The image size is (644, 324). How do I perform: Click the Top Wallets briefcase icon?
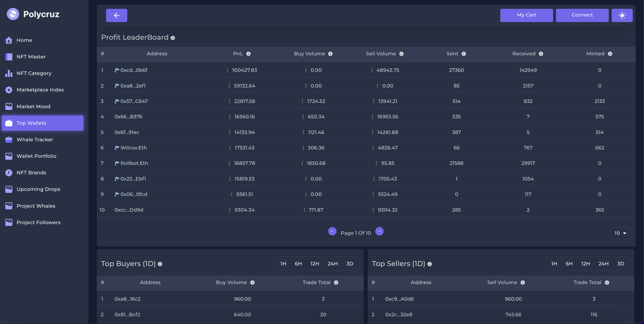[9, 123]
